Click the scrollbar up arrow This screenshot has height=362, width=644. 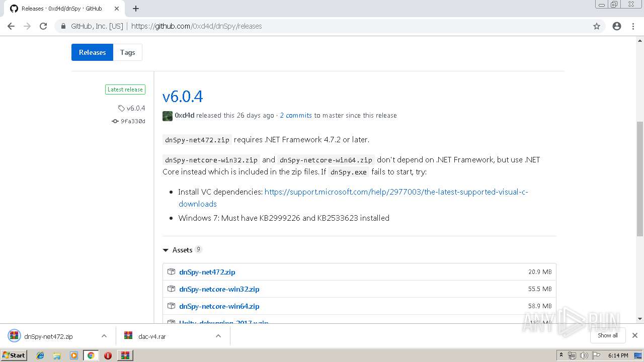pos(639,40)
